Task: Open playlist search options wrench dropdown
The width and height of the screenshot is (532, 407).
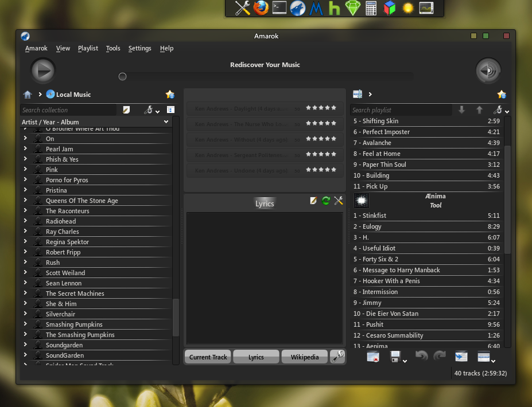Action: click(501, 110)
